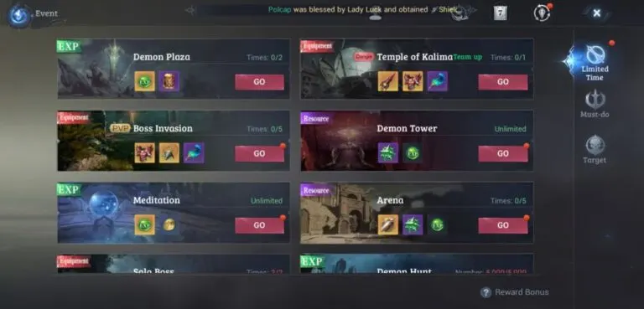Close the Event panel with X
Viewport: 644px width, 309px height.
click(597, 13)
